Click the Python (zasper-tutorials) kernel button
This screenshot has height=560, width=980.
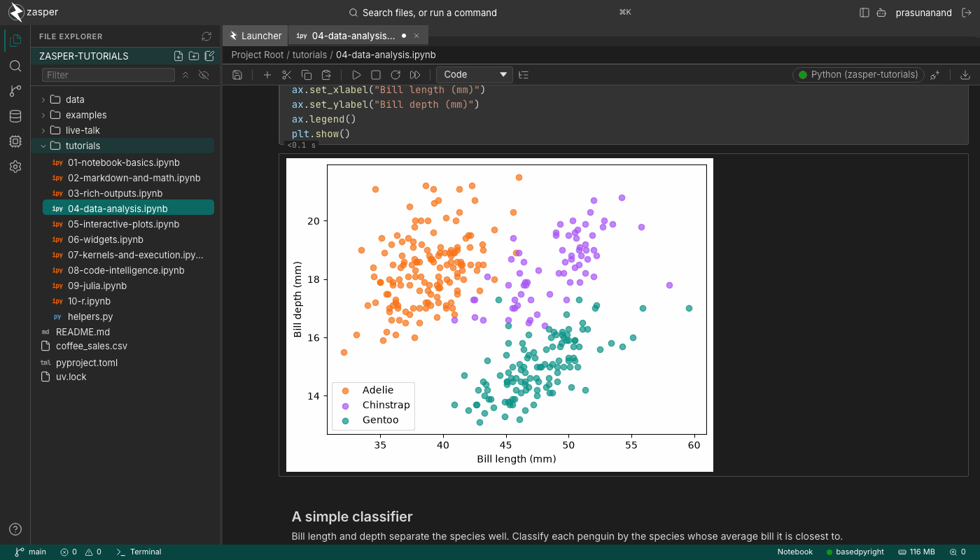click(x=858, y=75)
